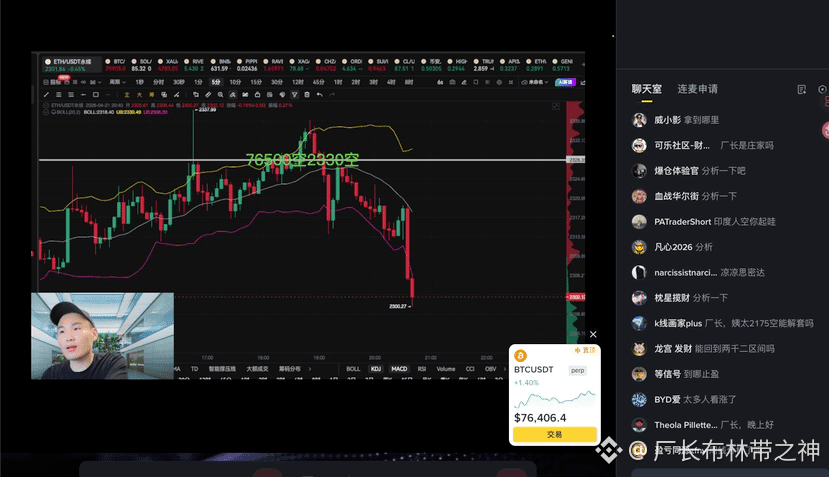Click the AI解读 button
Screen dimensions: 829x477
565,82
